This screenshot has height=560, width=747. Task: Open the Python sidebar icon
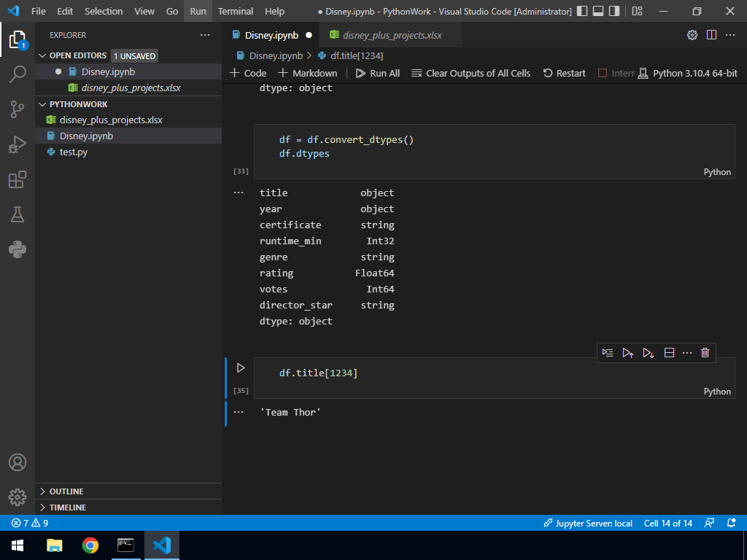tap(18, 249)
